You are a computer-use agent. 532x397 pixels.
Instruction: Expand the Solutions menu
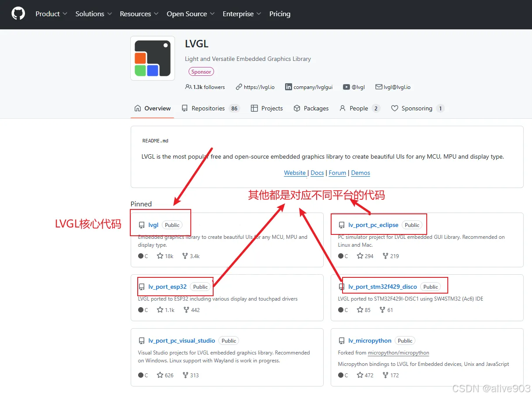[x=93, y=14]
